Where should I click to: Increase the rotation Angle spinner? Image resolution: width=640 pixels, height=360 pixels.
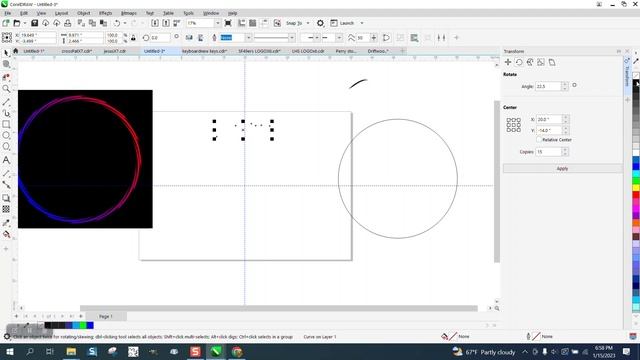point(565,84)
